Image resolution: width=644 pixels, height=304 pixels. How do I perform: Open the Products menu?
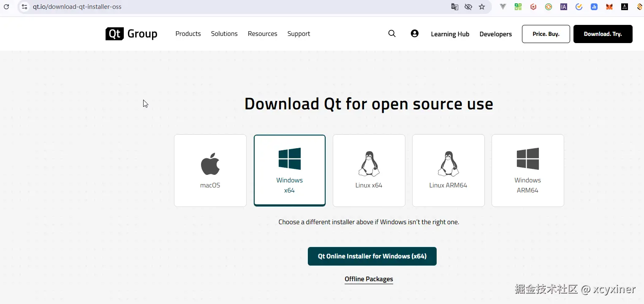click(188, 34)
